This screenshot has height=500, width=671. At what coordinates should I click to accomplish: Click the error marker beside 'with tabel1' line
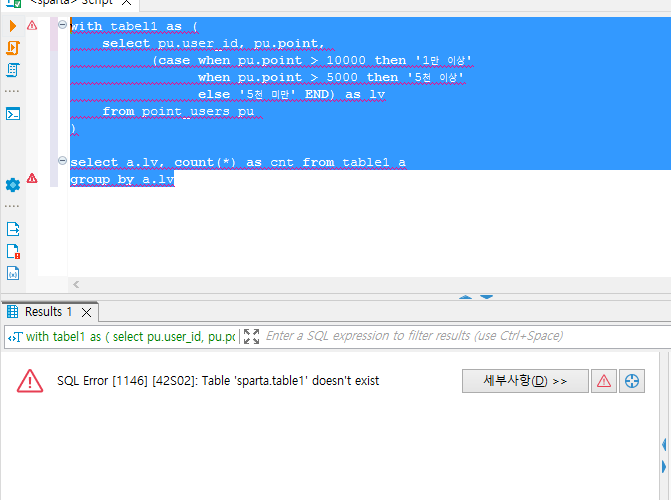click(x=32, y=25)
